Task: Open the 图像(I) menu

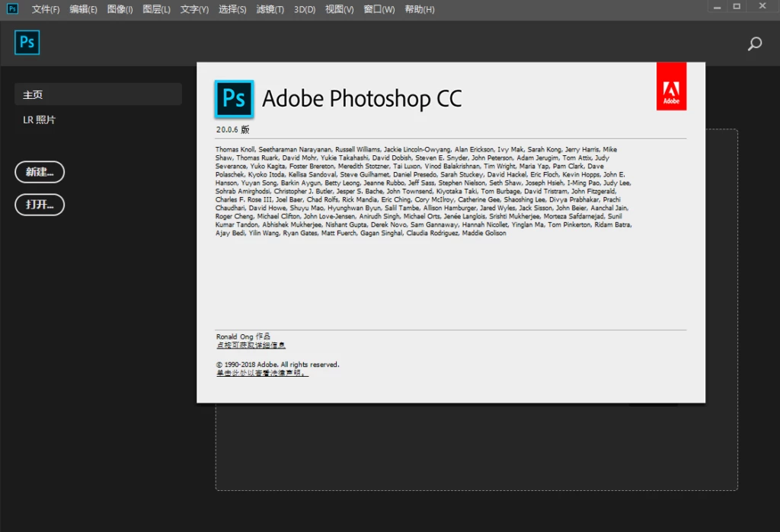Action: click(120, 9)
